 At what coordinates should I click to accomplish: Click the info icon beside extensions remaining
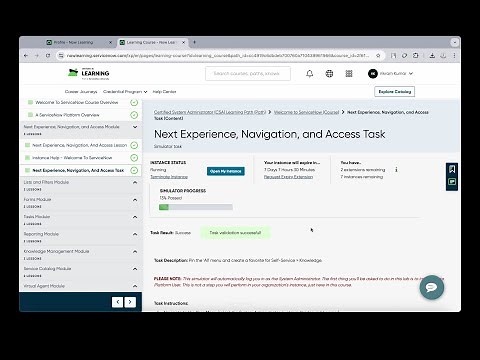point(396,170)
